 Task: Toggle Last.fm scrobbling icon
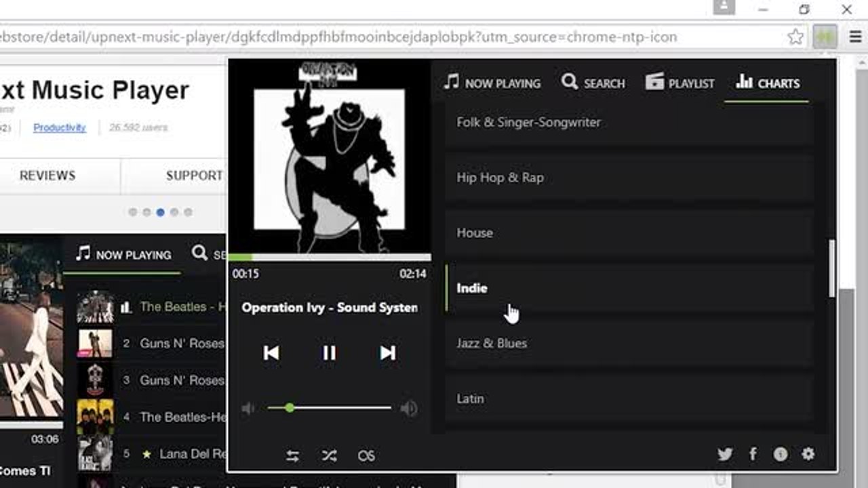click(366, 456)
